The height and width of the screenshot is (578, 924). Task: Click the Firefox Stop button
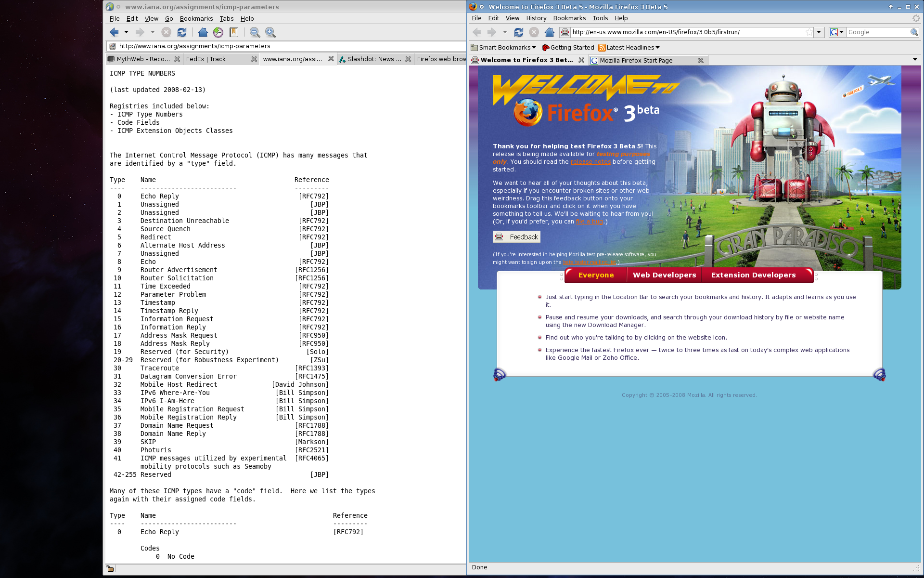(534, 32)
